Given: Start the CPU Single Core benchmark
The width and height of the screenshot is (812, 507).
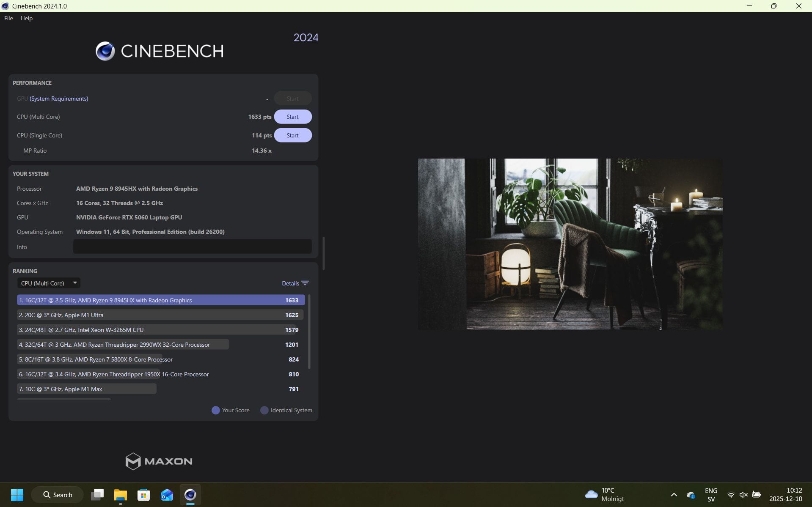Looking at the screenshot, I should [x=292, y=135].
